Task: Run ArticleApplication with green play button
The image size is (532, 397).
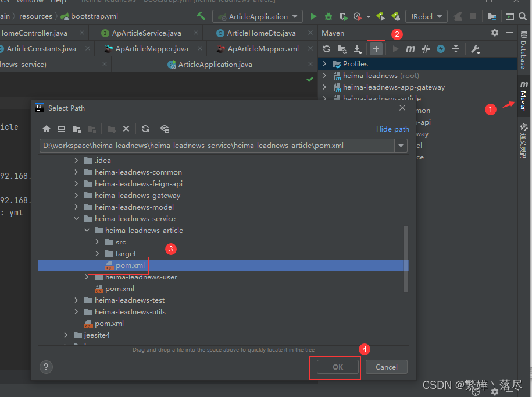Action: coord(313,16)
